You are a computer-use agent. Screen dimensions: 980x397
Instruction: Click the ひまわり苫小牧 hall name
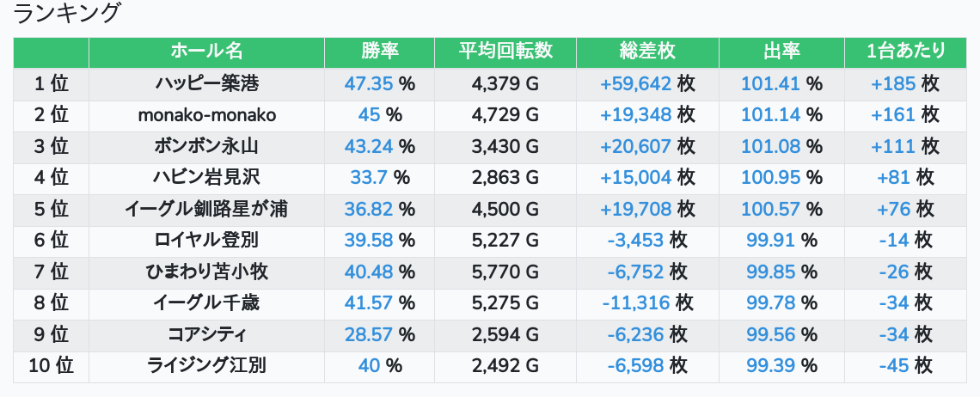pyautogui.click(x=206, y=272)
